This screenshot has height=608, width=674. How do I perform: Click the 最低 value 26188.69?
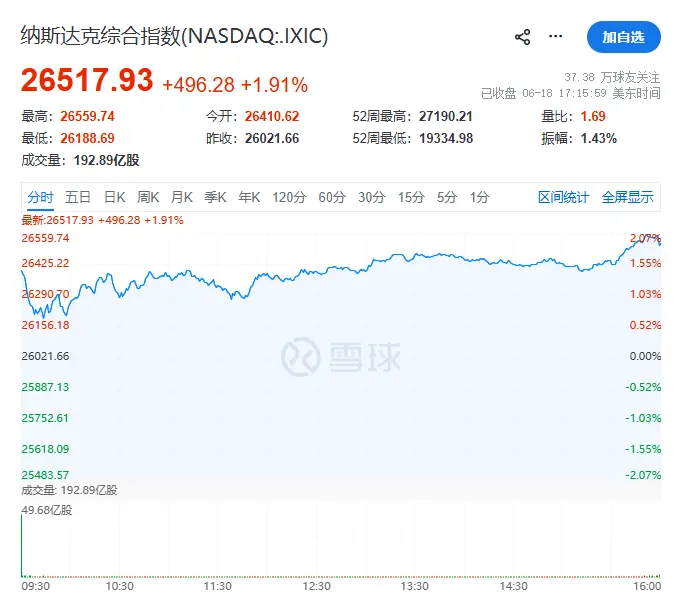click(87, 138)
